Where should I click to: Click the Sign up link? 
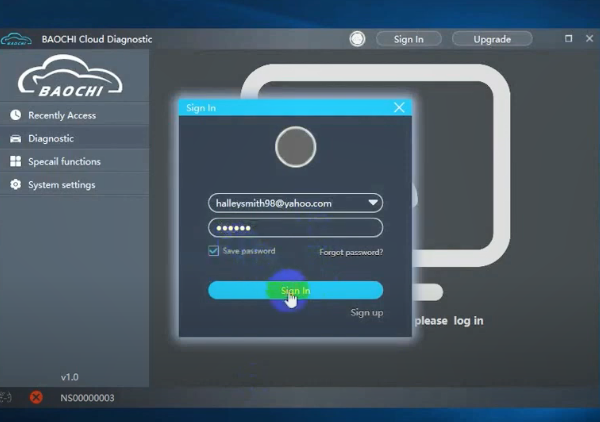367,313
